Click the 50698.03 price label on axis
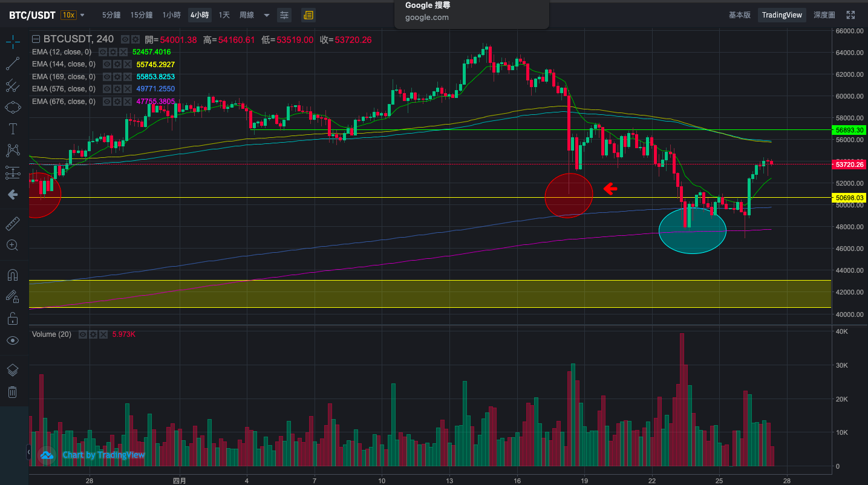868x485 pixels. tap(849, 198)
